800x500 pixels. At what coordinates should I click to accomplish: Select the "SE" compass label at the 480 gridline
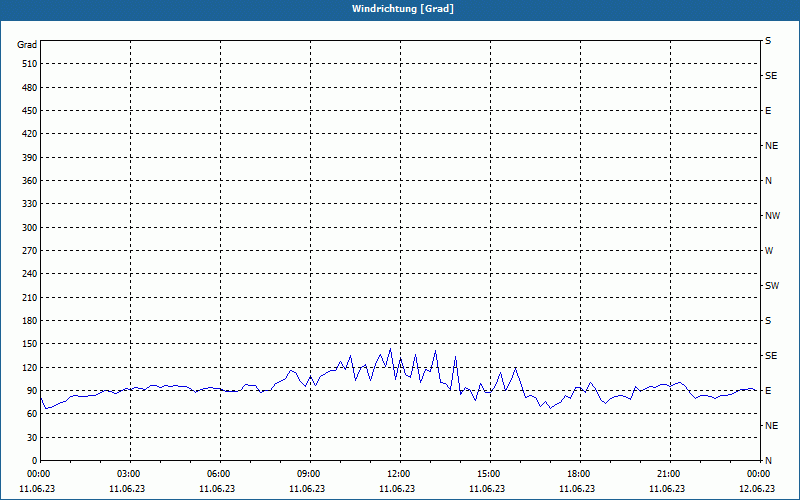tap(771, 76)
